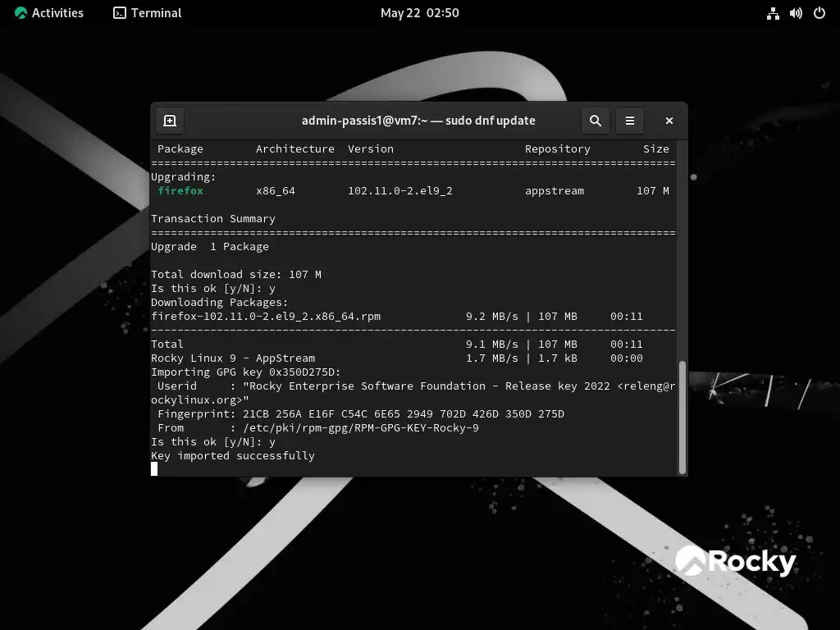Click the Fingerprint line text
Viewport: 840px width, 630px height.
coord(361,413)
